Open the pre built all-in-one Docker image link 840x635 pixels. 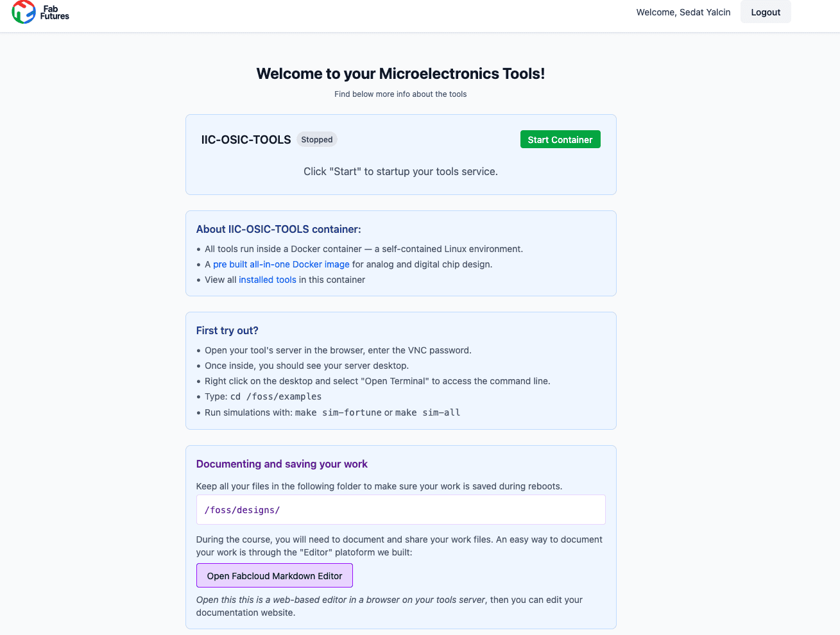click(281, 264)
